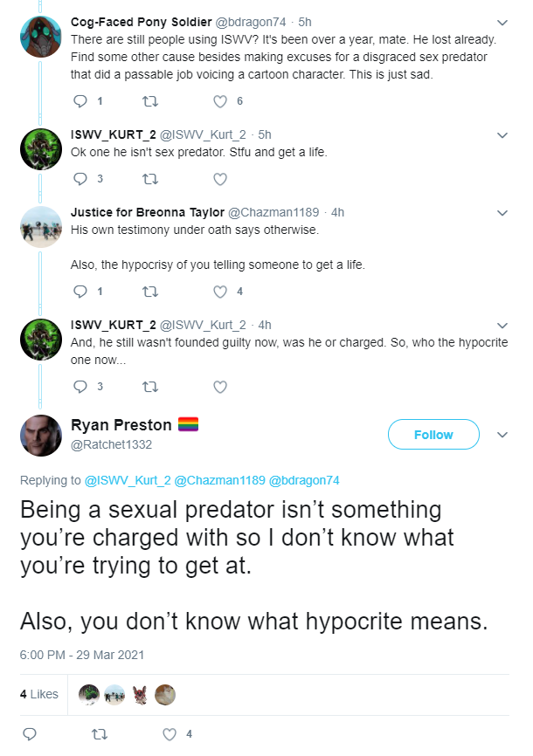Retweet Cog-Faced Pony Soldier's tweet
533x756 pixels.
coord(150,101)
